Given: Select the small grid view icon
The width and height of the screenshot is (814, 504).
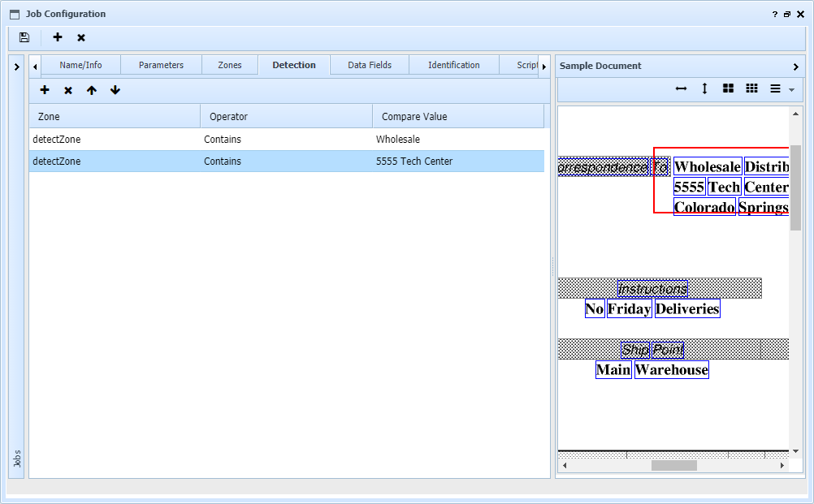Looking at the screenshot, I should [x=751, y=88].
